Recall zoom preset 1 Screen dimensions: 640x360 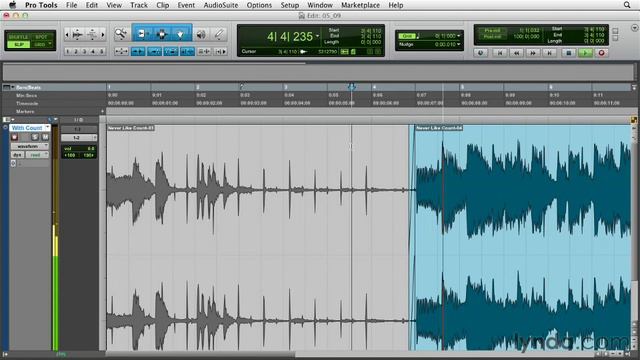tap(67, 52)
